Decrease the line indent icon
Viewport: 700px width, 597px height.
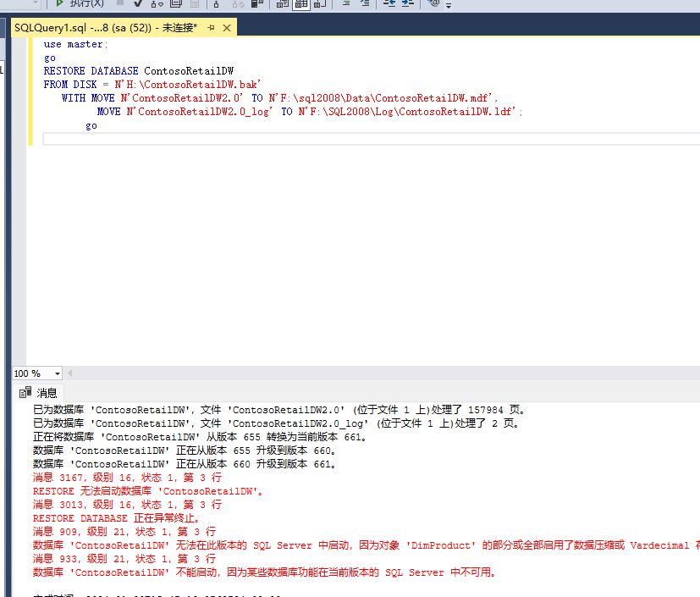coord(389,3)
